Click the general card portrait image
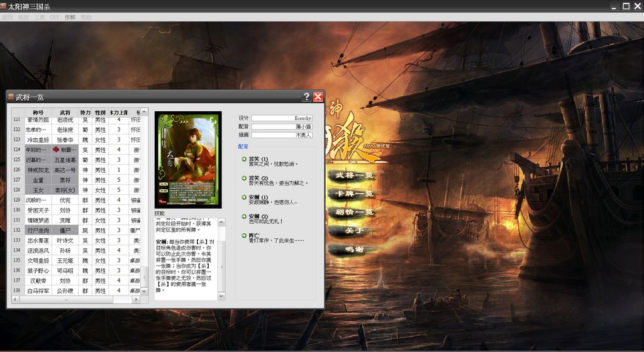 coord(188,160)
